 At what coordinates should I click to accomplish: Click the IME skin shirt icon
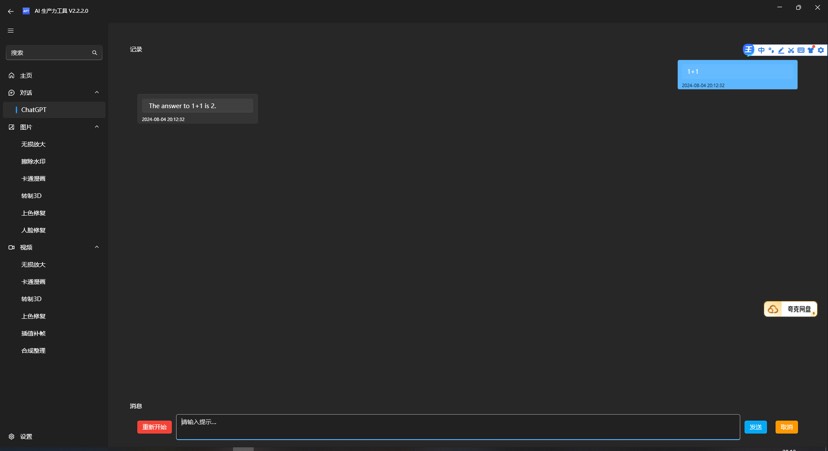click(811, 50)
